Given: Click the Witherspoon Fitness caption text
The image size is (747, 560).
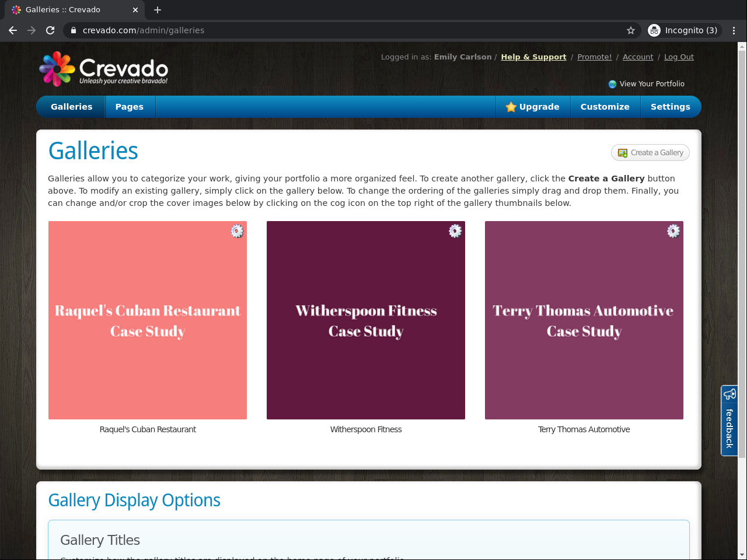Looking at the screenshot, I should pyautogui.click(x=366, y=429).
